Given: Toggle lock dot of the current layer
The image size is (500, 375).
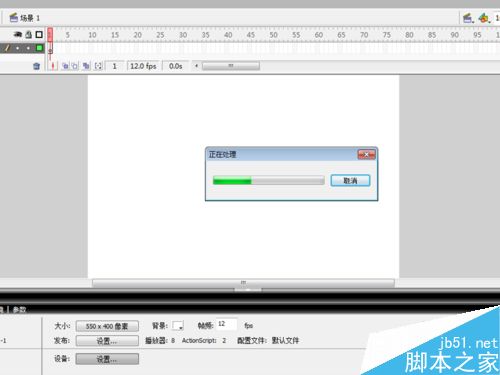Looking at the screenshot, I should [28, 48].
